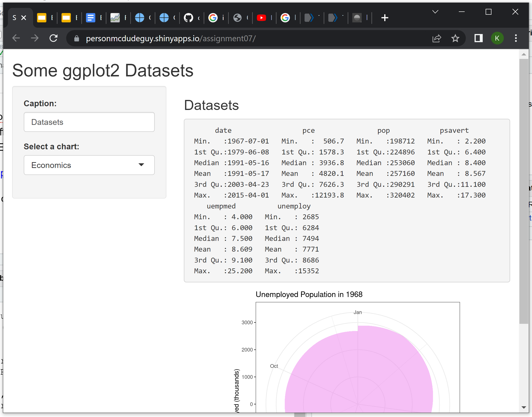
Task: Click the Caption text field
Action: 89,122
